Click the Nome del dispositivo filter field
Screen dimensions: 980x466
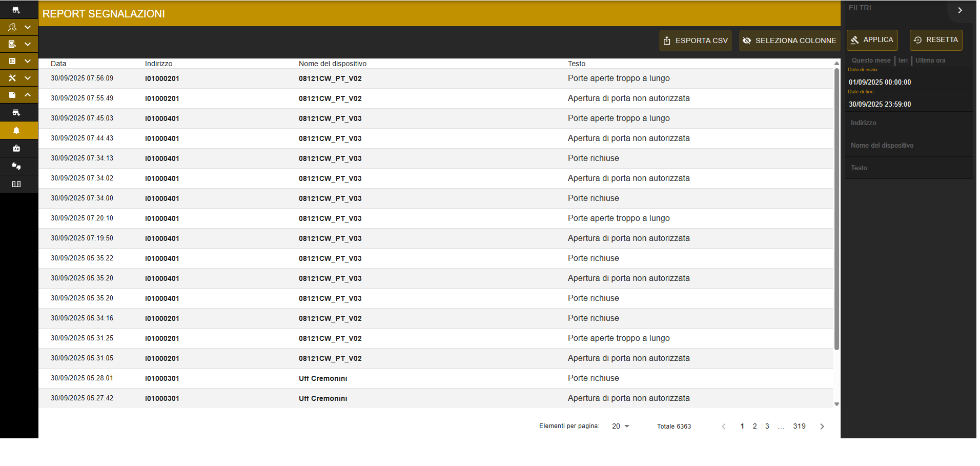[x=909, y=146]
